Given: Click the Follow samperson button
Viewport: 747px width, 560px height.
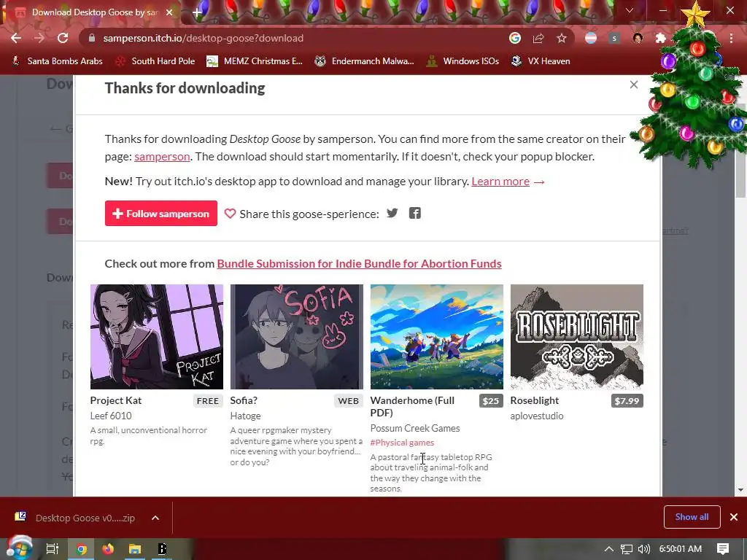Looking at the screenshot, I should tap(161, 214).
